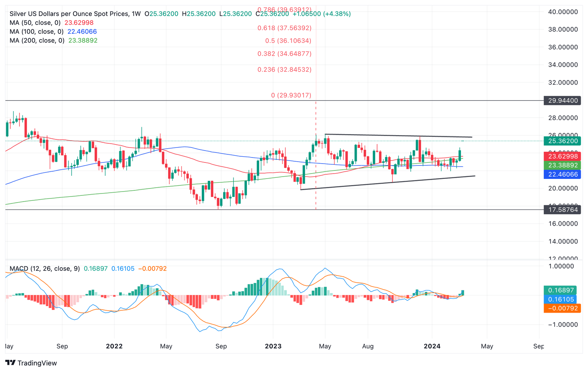Select the upper triangle trendline
This screenshot has height=372, width=588.
399,136
